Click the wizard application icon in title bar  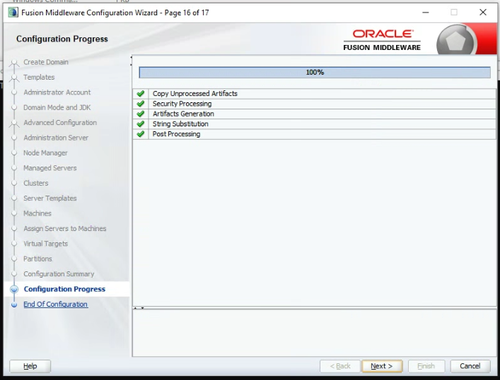point(13,13)
